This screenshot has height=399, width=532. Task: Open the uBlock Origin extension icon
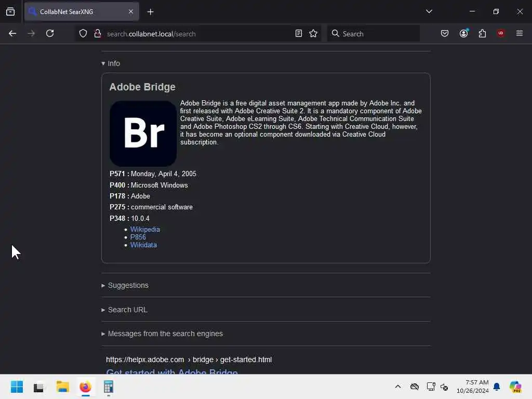point(501,33)
